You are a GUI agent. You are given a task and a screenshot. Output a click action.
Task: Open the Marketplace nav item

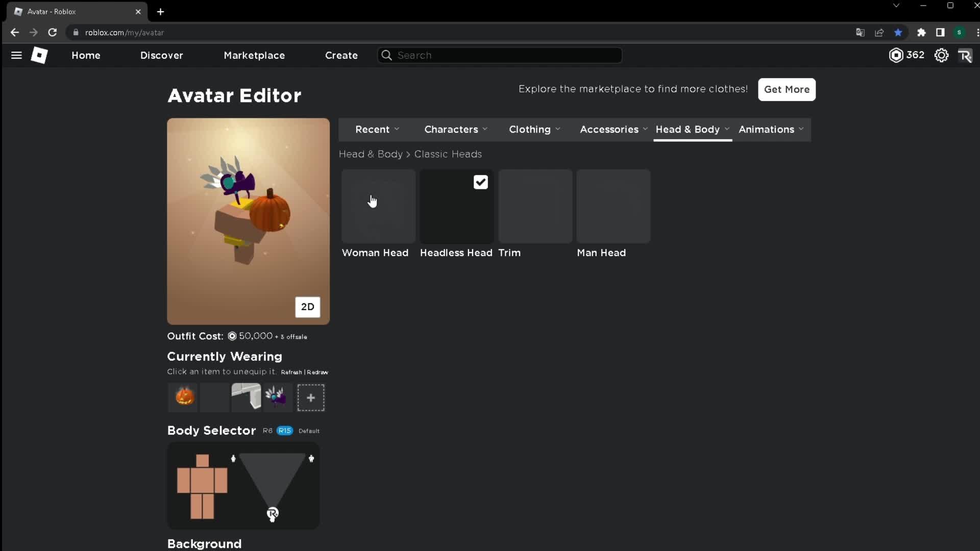pyautogui.click(x=254, y=55)
